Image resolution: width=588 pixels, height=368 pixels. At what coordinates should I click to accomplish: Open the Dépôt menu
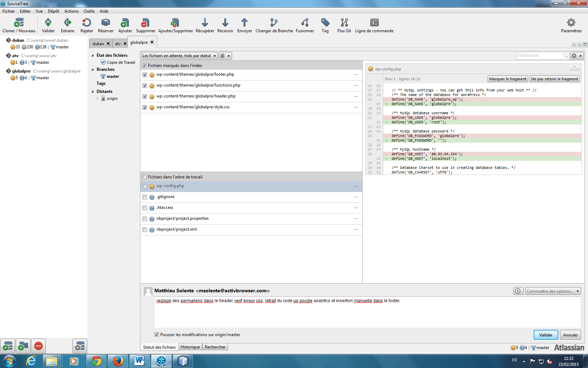(53, 11)
